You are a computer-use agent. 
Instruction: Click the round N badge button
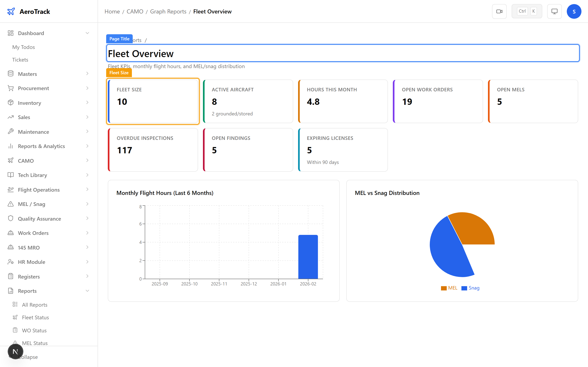15,351
